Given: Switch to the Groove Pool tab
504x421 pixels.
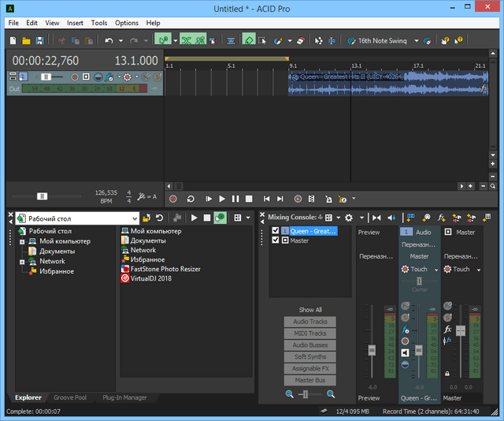Looking at the screenshot, I should (x=72, y=397).
